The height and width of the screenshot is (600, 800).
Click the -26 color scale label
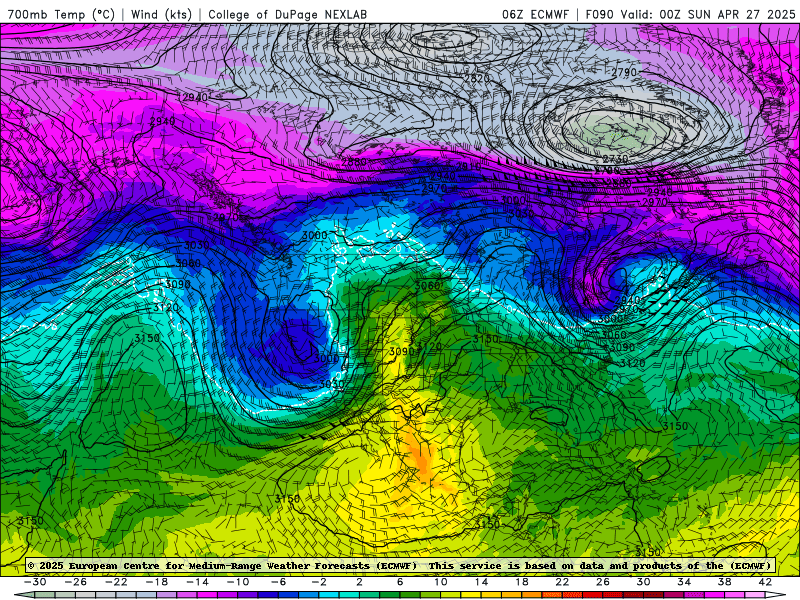(x=76, y=582)
